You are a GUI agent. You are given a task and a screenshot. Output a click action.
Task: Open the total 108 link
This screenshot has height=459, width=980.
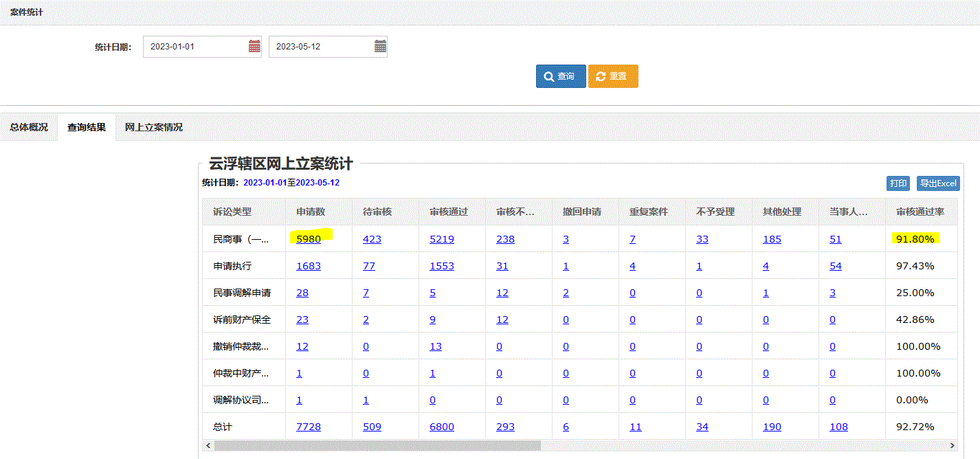pyautogui.click(x=838, y=427)
